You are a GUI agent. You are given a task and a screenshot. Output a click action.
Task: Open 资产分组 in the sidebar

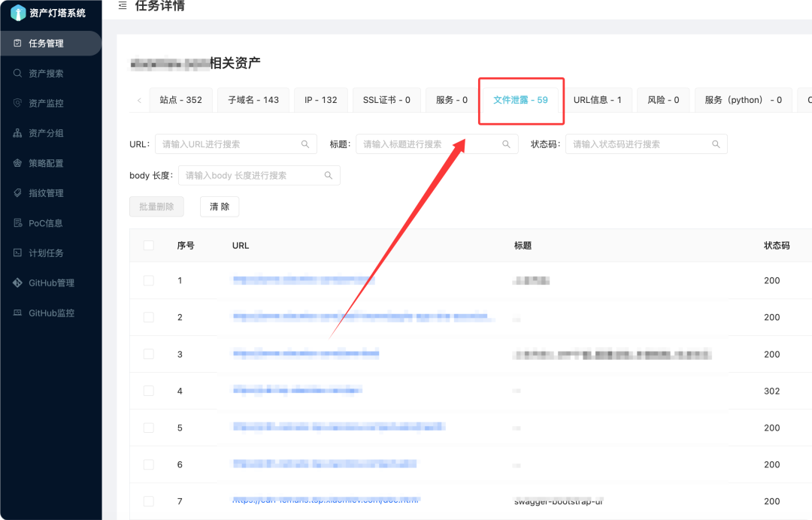[51, 134]
